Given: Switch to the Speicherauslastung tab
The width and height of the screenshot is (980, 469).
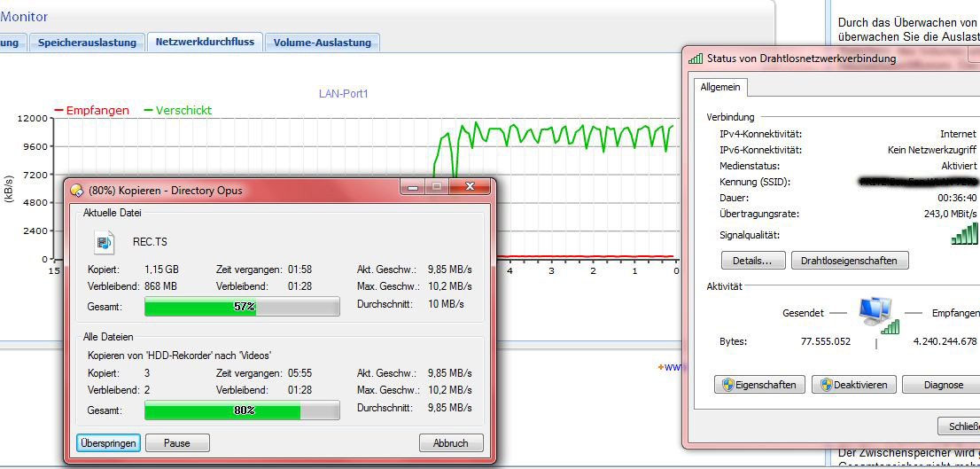Looking at the screenshot, I should 87,43.
